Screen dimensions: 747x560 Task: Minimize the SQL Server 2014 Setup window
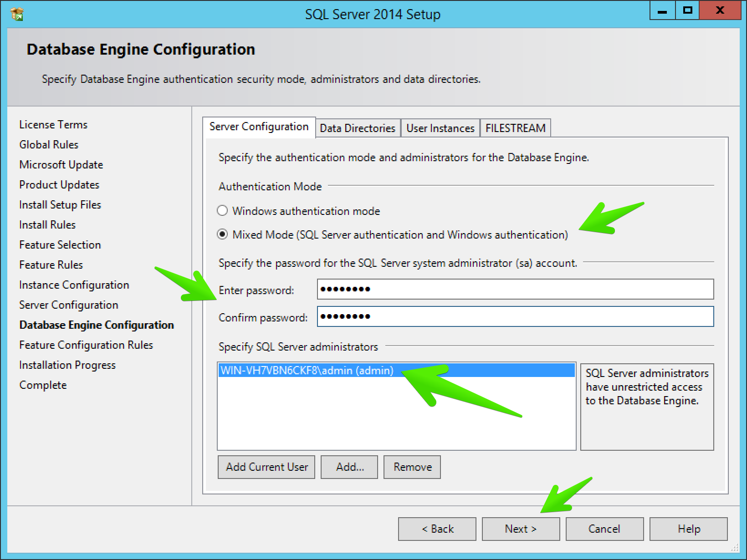pos(663,11)
